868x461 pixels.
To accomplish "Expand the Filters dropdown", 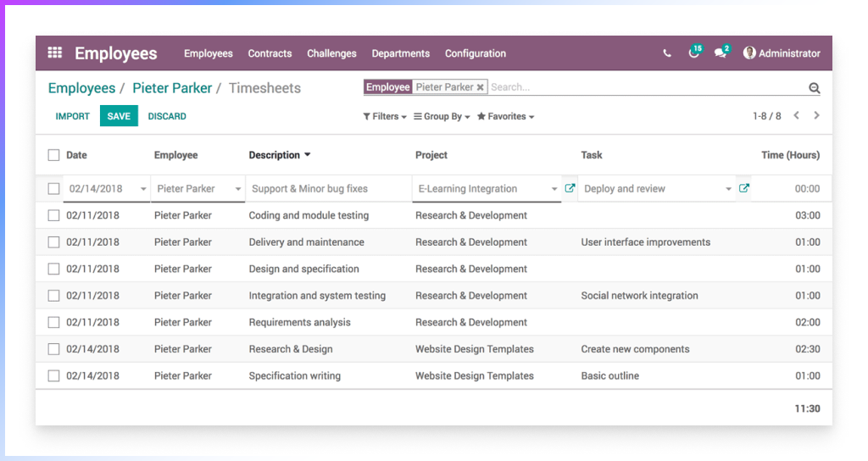I will [x=385, y=117].
